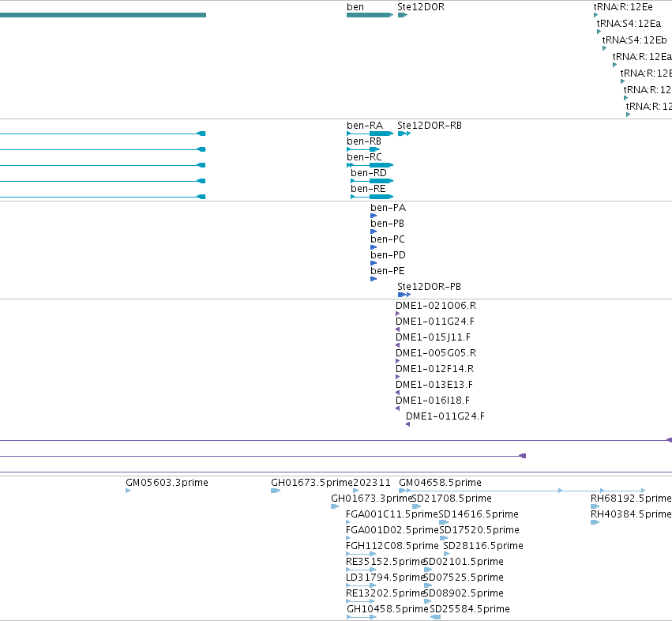Viewport: 672px width, 621px height.
Task: Click the DME1-005G05.R feature label
Action: [x=436, y=353]
